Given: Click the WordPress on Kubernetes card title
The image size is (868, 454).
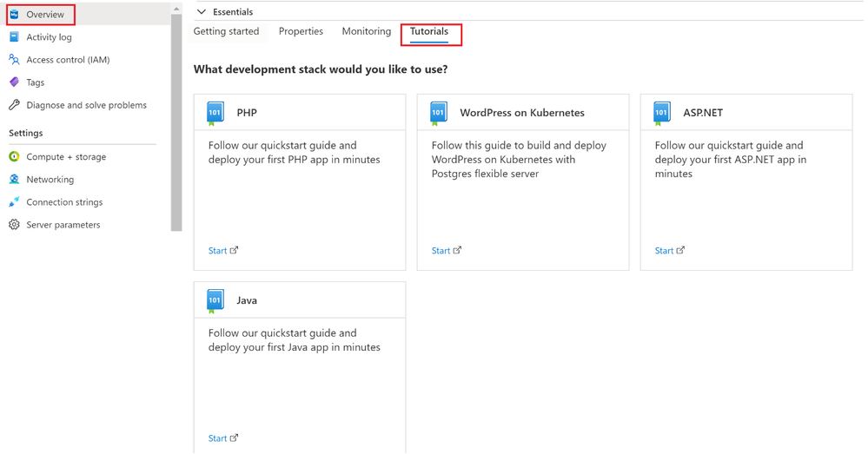Looking at the screenshot, I should (522, 113).
